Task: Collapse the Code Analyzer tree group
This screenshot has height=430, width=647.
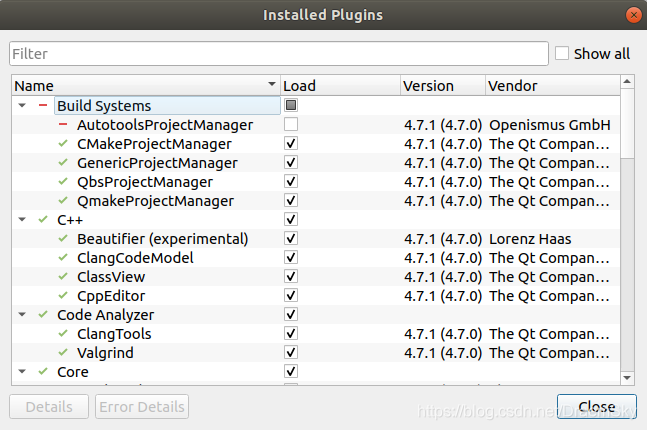Action: (x=22, y=314)
